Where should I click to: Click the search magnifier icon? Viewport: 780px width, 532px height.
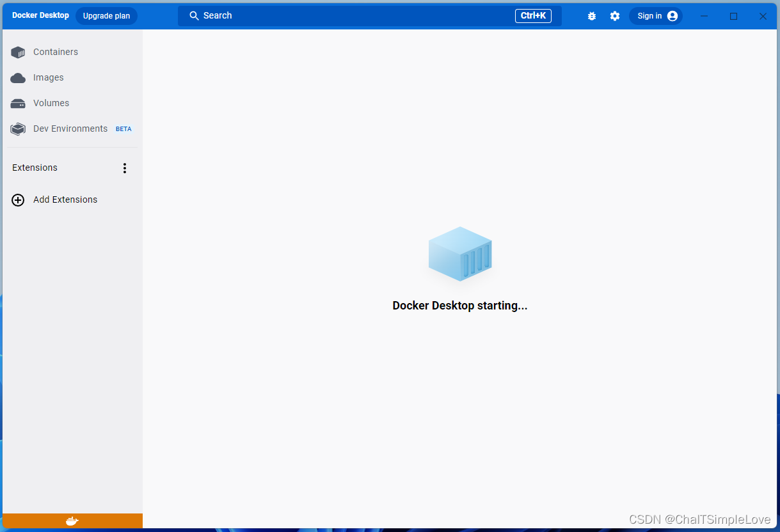tap(194, 15)
